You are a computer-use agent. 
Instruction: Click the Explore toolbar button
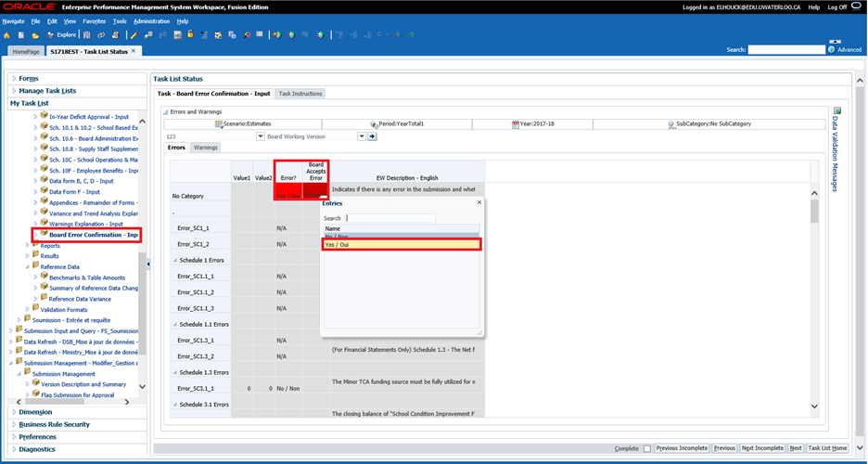[x=62, y=35]
